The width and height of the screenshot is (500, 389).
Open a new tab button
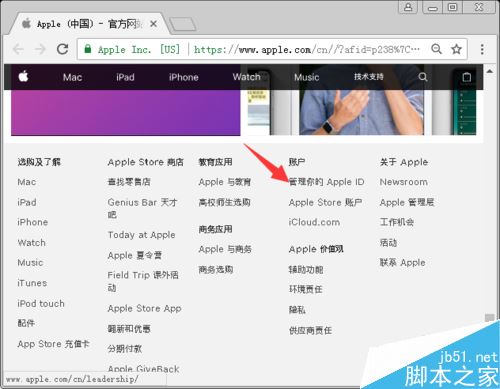click(x=183, y=24)
